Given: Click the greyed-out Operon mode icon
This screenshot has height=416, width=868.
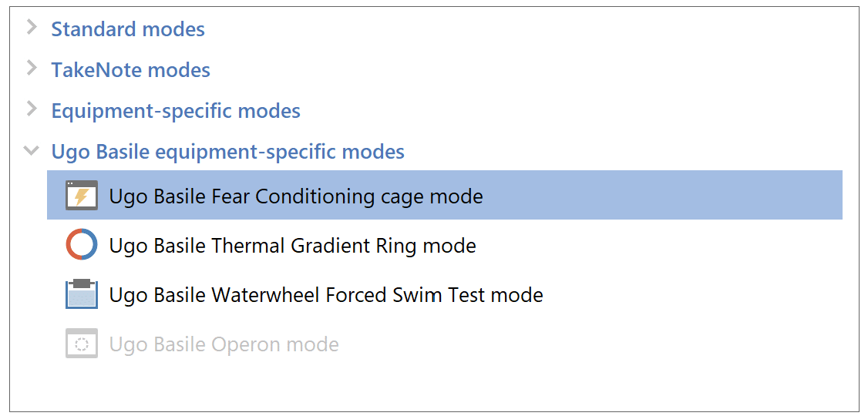Looking at the screenshot, I should [x=81, y=344].
